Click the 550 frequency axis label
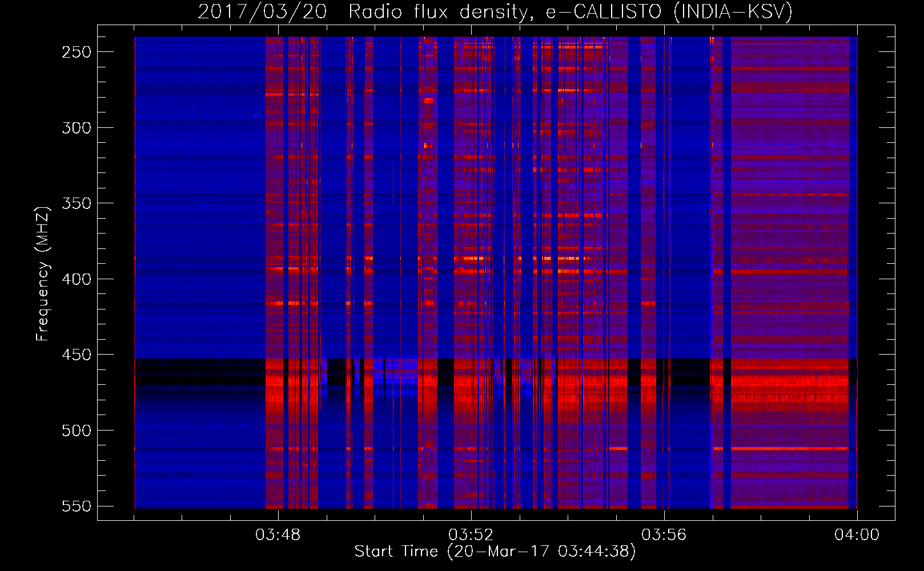924x571 pixels. (77, 506)
